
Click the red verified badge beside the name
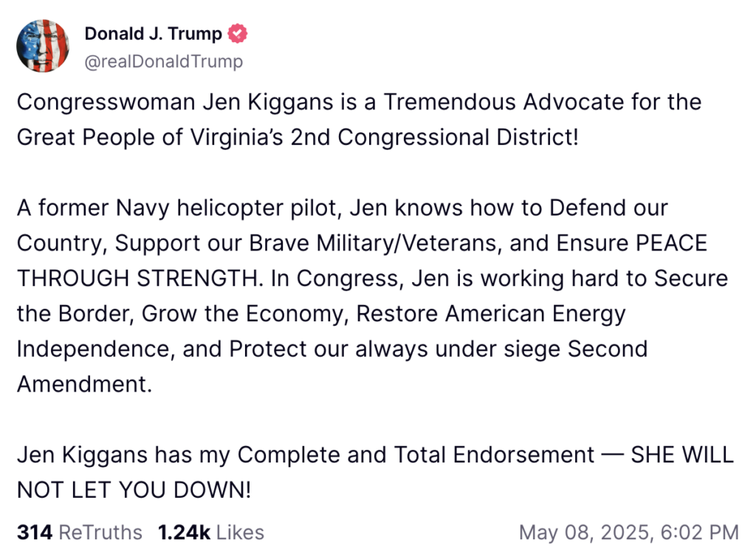[x=238, y=34]
